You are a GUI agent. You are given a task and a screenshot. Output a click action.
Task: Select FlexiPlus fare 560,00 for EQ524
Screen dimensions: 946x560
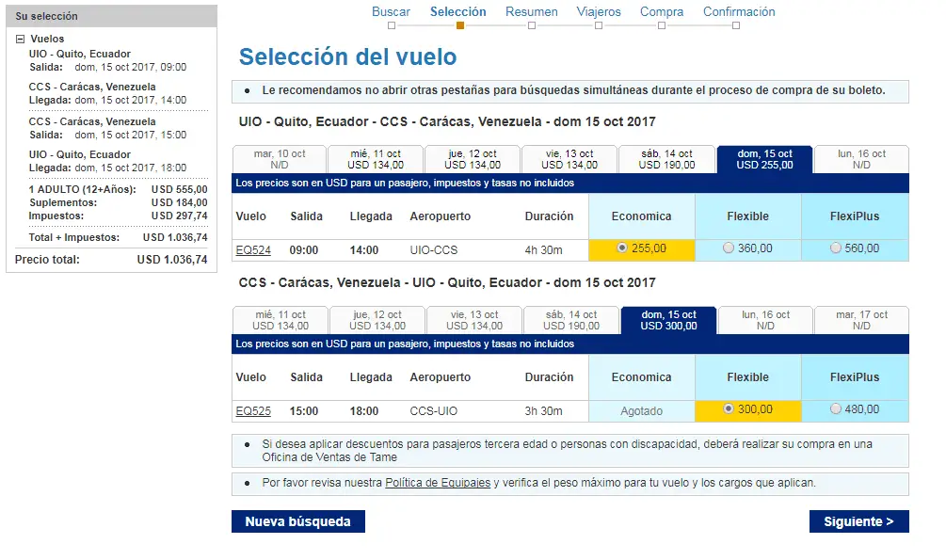(x=836, y=248)
